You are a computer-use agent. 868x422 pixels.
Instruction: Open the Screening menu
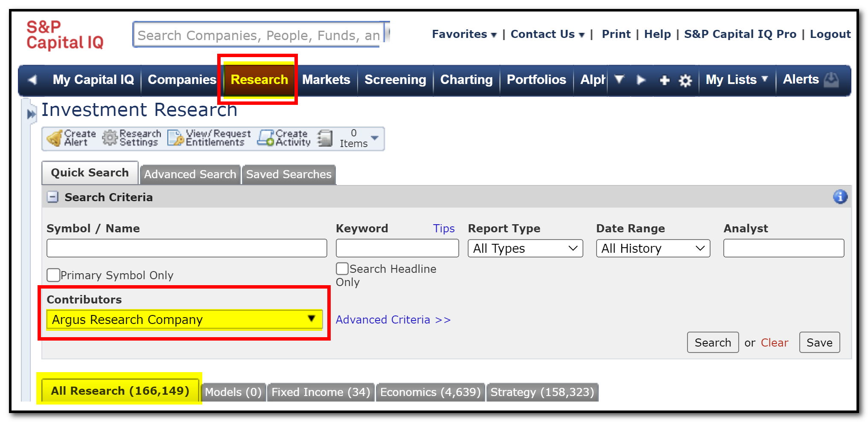[395, 80]
